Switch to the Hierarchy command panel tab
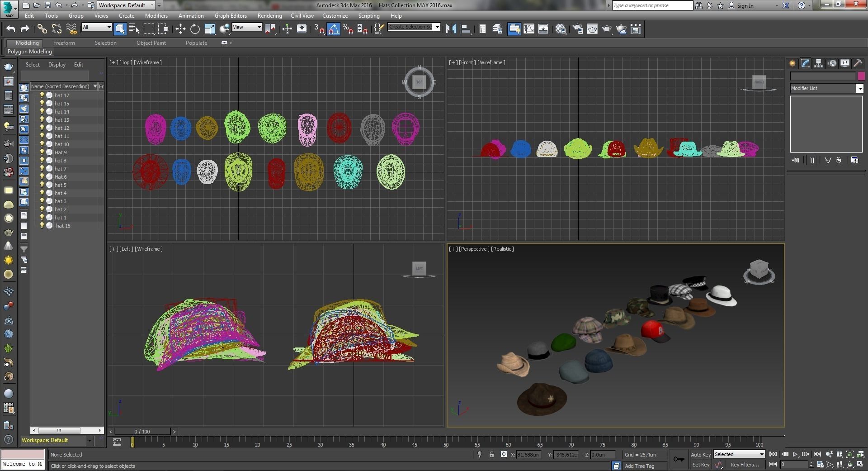This screenshot has height=471, width=868. (819, 63)
